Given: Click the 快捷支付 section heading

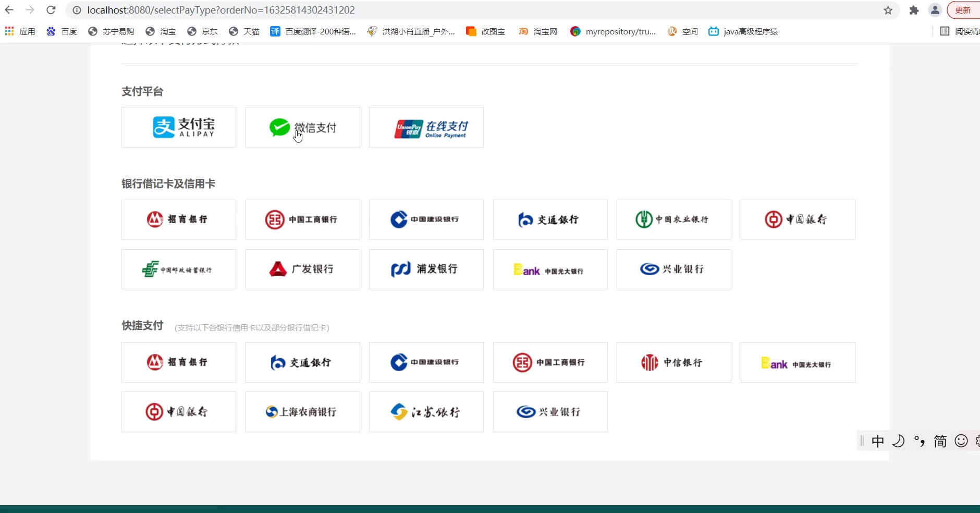Looking at the screenshot, I should tap(142, 326).
